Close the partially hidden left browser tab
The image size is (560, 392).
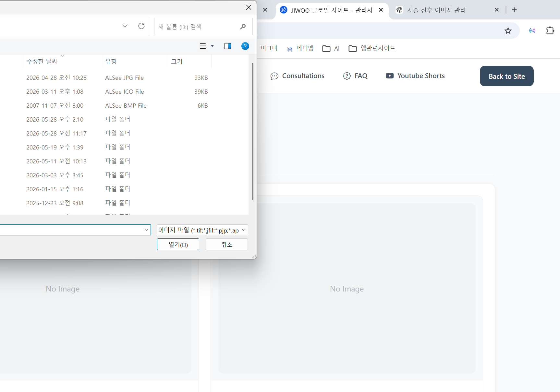[x=265, y=10]
